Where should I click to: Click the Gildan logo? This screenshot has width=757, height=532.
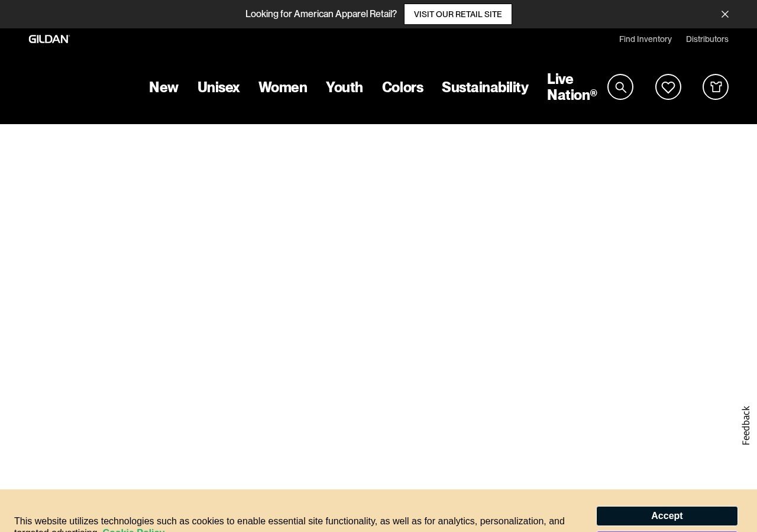[x=49, y=39]
